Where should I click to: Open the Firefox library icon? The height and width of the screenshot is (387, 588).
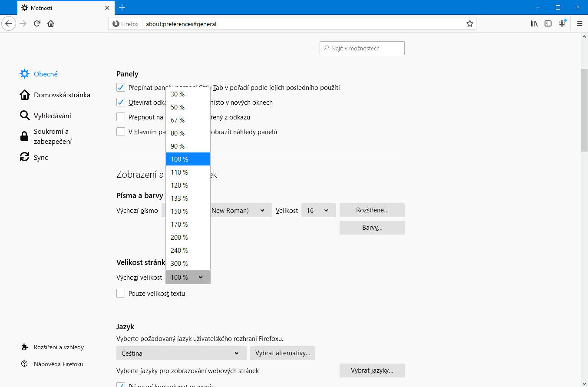[x=534, y=23]
